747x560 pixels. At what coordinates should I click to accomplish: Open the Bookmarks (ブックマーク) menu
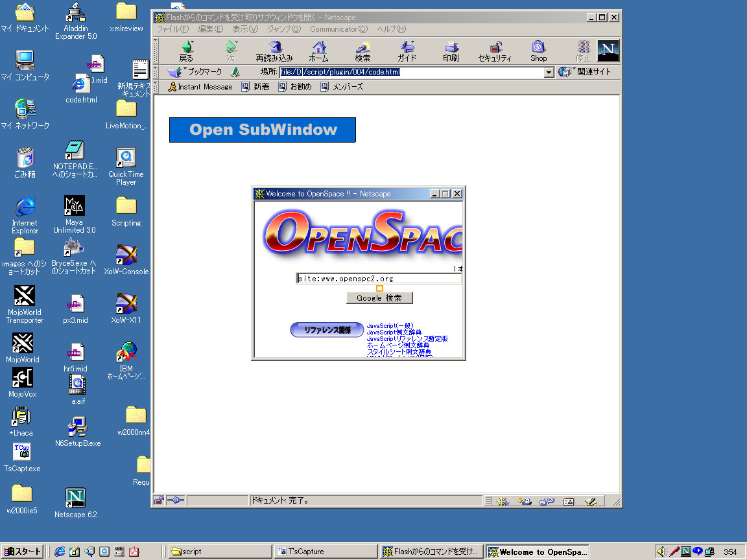tap(195, 72)
